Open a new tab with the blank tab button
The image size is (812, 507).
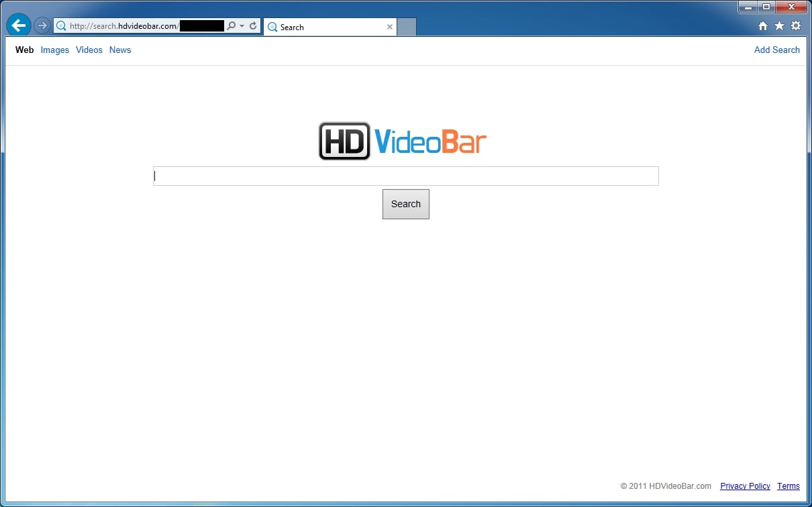point(407,27)
